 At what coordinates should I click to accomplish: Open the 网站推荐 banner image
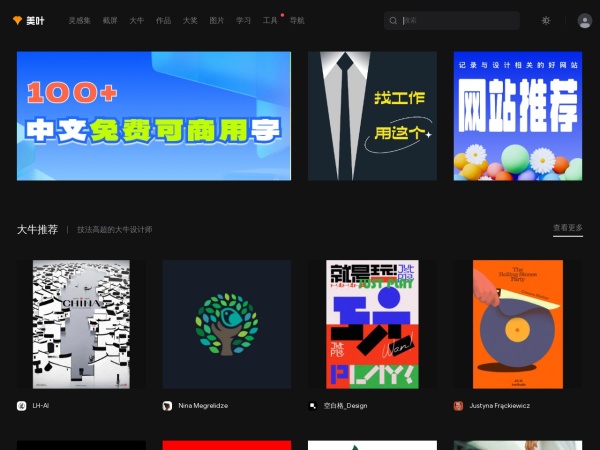click(x=517, y=116)
